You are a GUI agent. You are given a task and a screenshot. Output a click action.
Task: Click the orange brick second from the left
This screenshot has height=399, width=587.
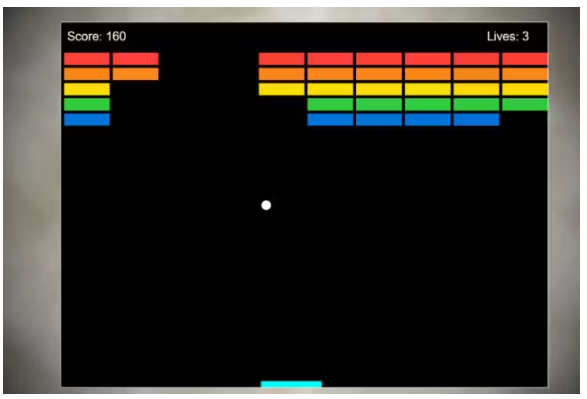(x=136, y=74)
